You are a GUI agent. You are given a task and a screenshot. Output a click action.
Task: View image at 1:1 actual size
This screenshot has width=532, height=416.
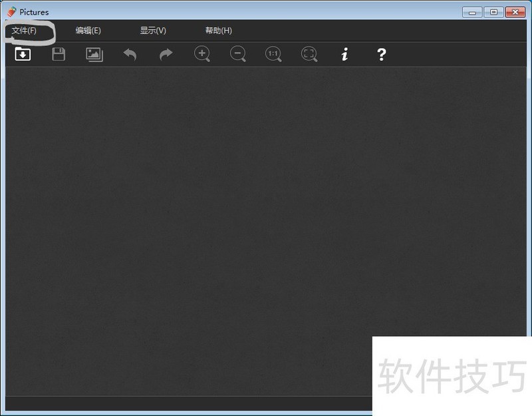coord(273,55)
